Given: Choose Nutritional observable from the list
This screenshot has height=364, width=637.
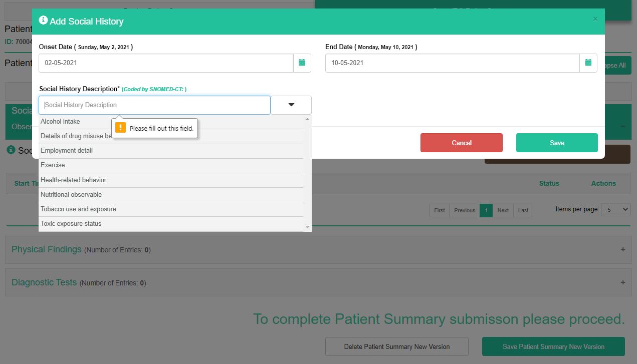Looking at the screenshot, I should click(x=71, y=195).
